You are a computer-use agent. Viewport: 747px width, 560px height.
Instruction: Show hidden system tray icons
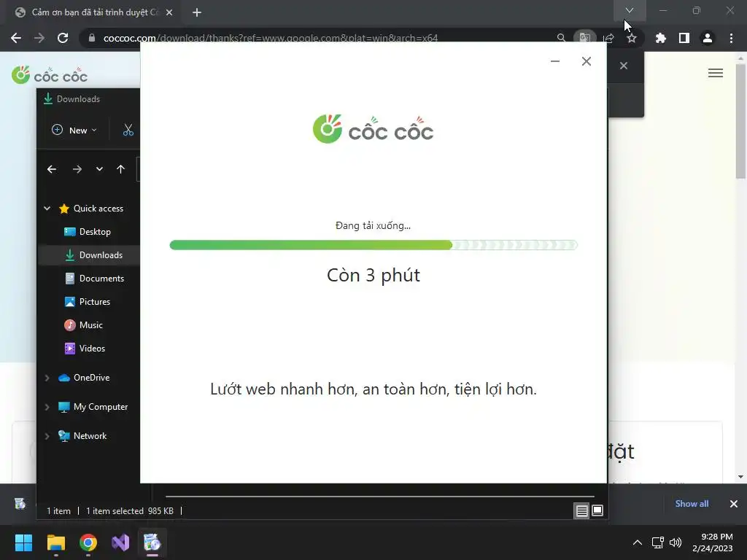click(637, 542)
